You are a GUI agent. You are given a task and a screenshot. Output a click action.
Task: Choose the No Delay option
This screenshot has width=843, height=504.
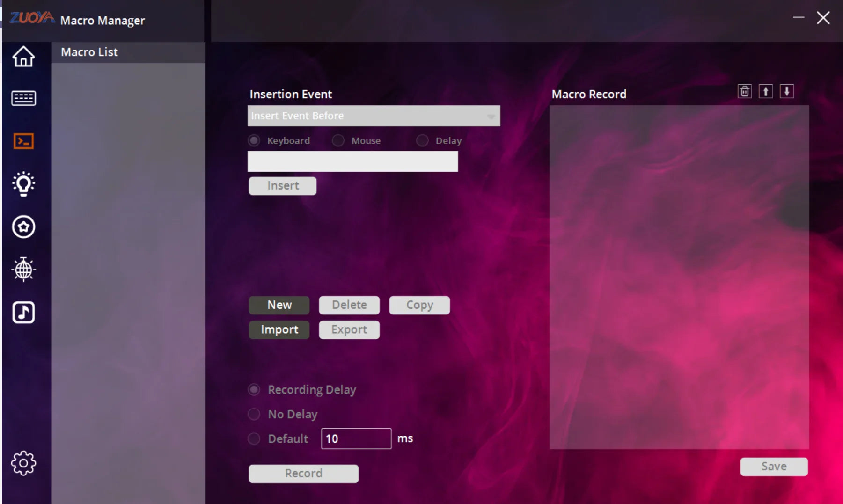[254, 414]
